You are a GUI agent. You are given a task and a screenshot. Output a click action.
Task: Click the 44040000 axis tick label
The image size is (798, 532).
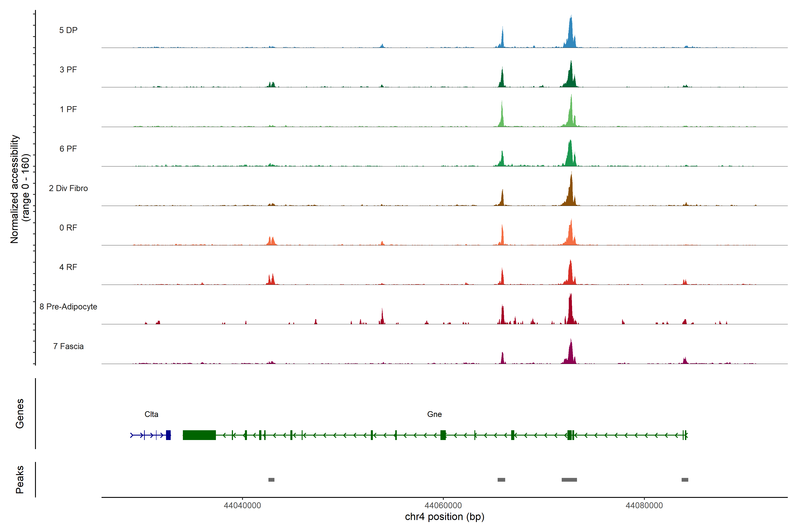point(242,506)
